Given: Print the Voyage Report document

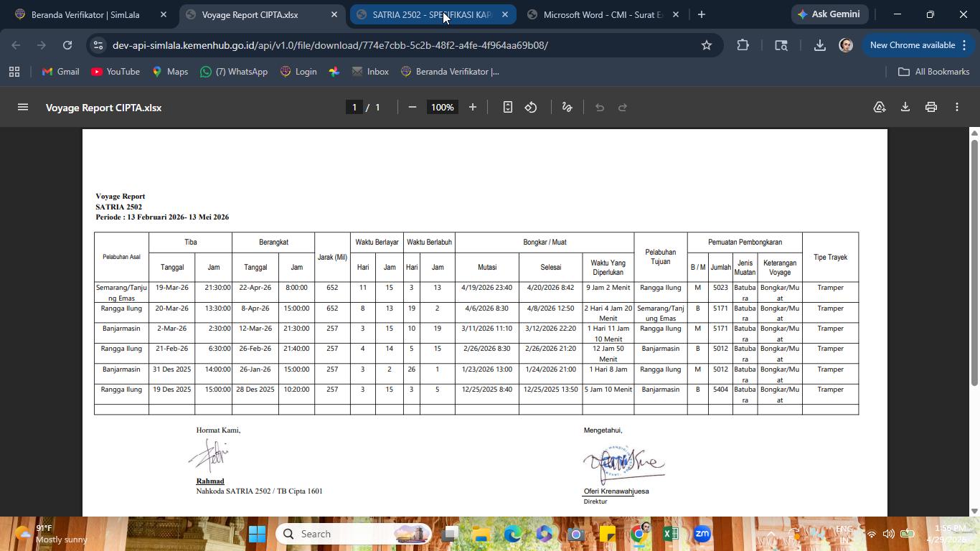Looking at the screenshot, I should click(x=931, y=107).
